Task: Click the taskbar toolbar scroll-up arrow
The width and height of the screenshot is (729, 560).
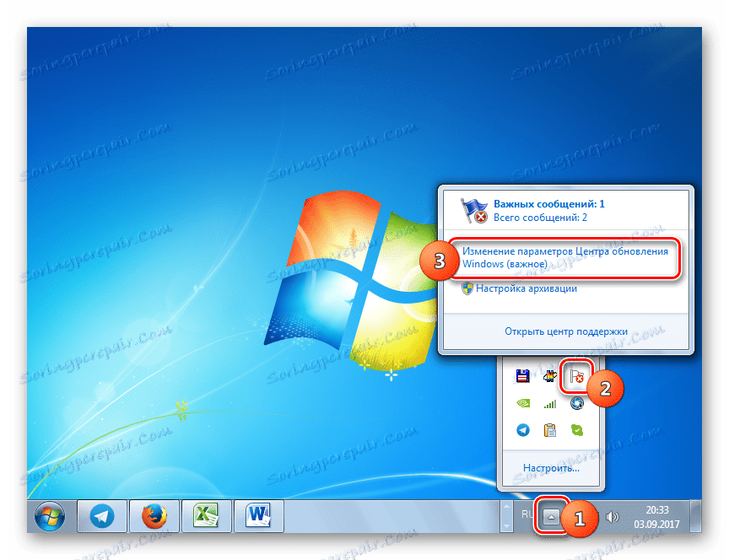Action: tap(506, 506)
